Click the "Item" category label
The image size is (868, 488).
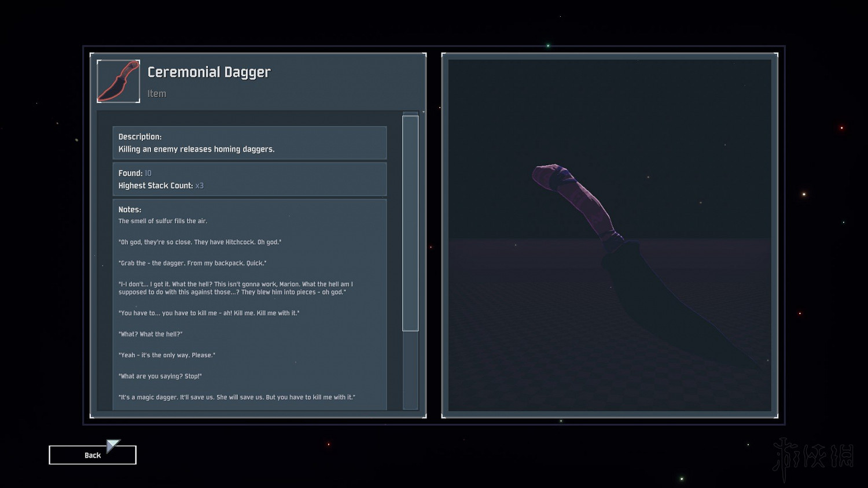coord(157,94)
